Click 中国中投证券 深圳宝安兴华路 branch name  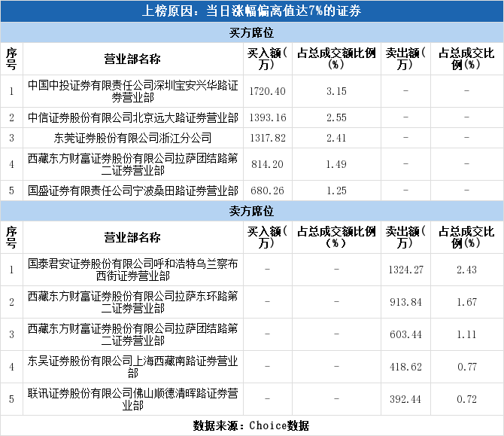pyautogui.click(x=132, y=91)
